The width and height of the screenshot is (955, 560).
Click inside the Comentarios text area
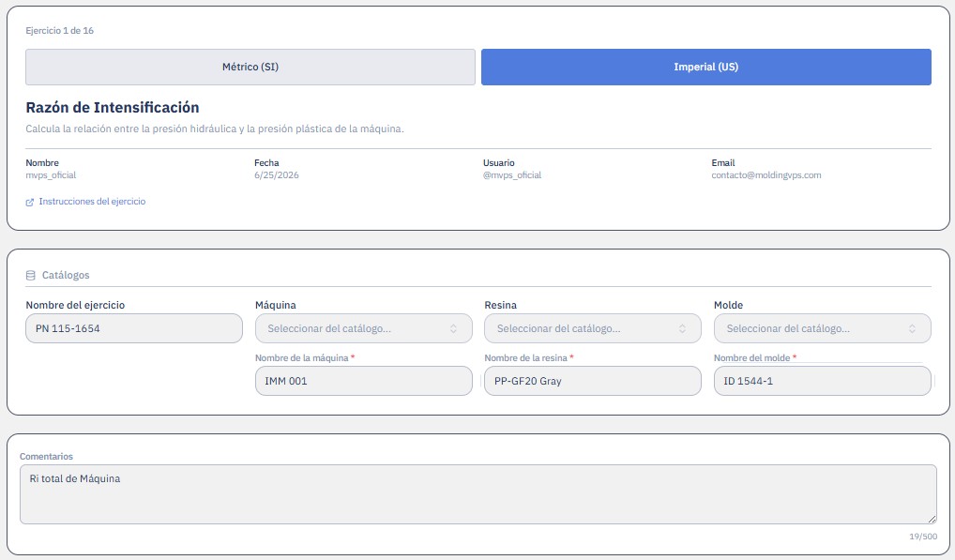[x=478, y=494]
